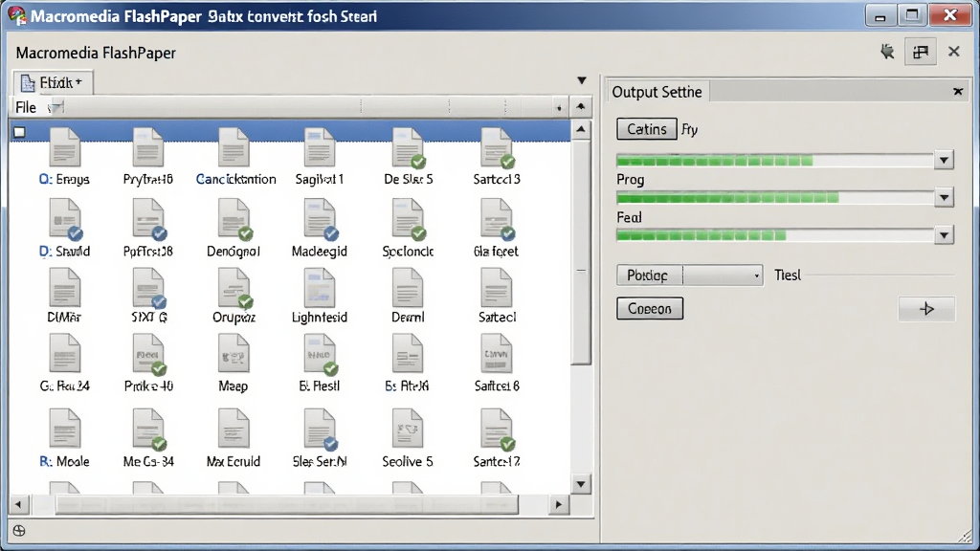Open the small dropdown arrow at column header end
Image resolution: width=980 pixels, height=551 pixels.
pyautogui.click(x=559, y=108)
